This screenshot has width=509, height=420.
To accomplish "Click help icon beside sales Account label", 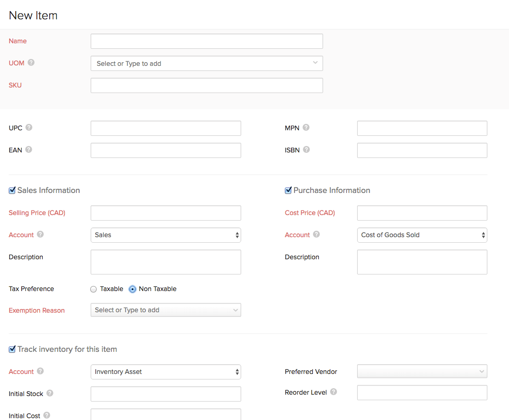I will (40, 234).
